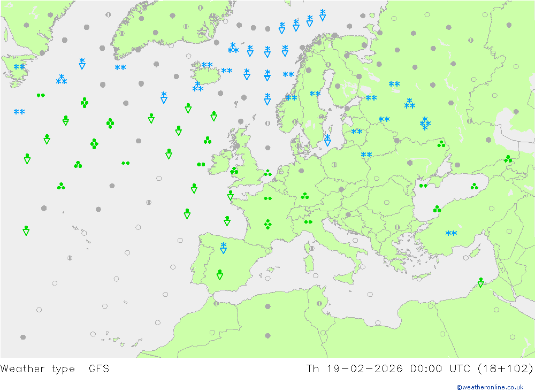The image size is (535, 392).
Task: Click the forecast date 'Th 19-02-2026 00:00 UTC (18+102)'
Action: [x=419, y=368]
